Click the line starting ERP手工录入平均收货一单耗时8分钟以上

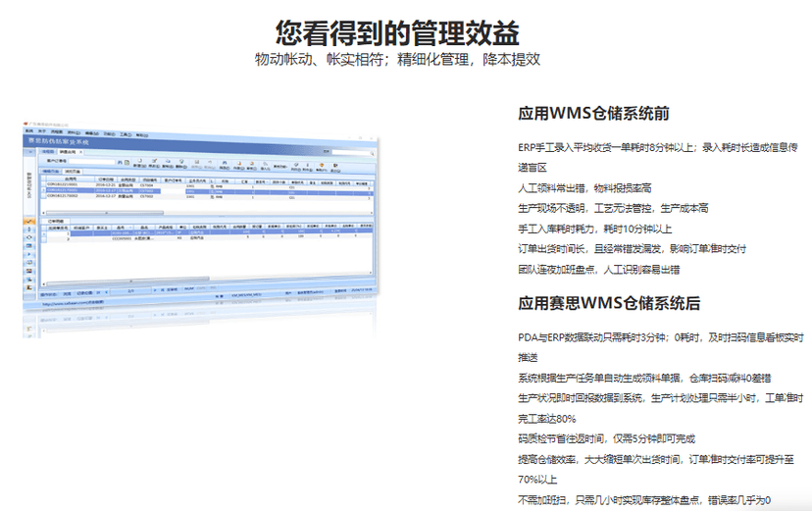pyautogui.click(x=658, y=157)
